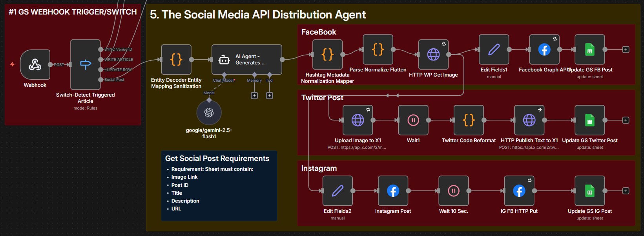The width and height of the screenshot is (644, 236).
Task: Open the Update GS FB Post sheet node
Action: pos(589,49)
